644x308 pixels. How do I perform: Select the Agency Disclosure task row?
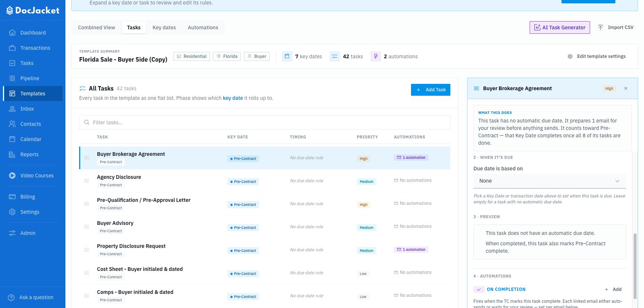(x=265, y=181)
